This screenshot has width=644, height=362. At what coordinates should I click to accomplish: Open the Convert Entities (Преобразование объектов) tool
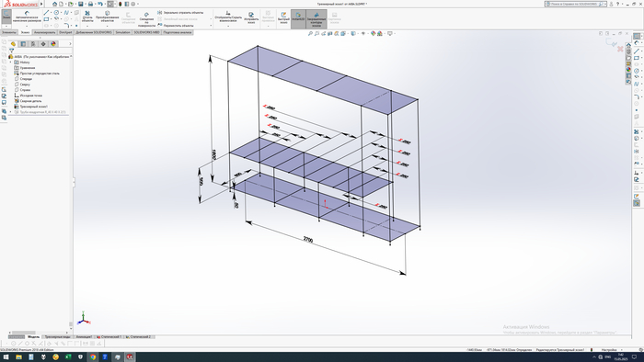tap(108, 17)
